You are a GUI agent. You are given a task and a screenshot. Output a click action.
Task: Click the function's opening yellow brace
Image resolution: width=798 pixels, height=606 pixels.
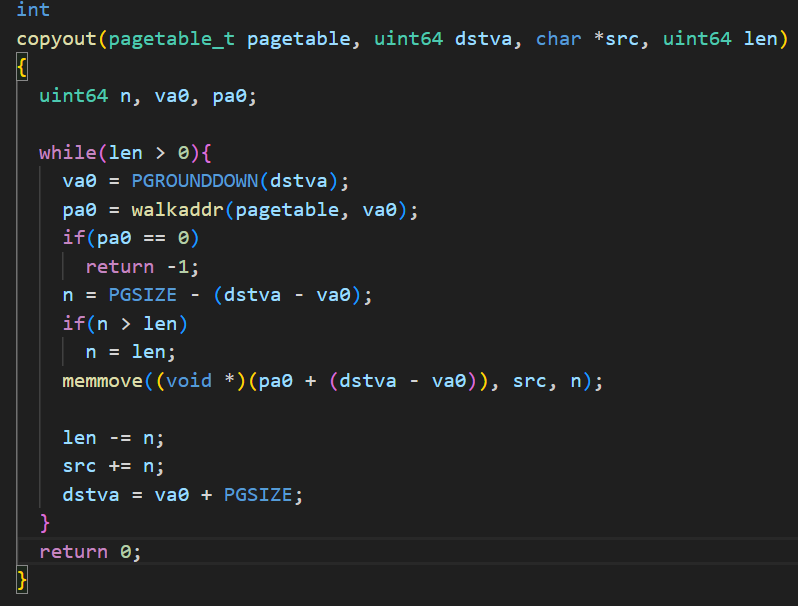tap(21, 68)
